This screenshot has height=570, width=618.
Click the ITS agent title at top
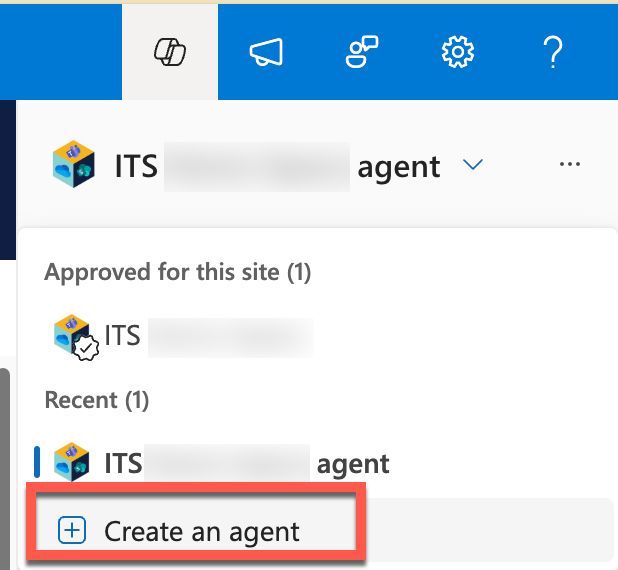pos(277,167)
